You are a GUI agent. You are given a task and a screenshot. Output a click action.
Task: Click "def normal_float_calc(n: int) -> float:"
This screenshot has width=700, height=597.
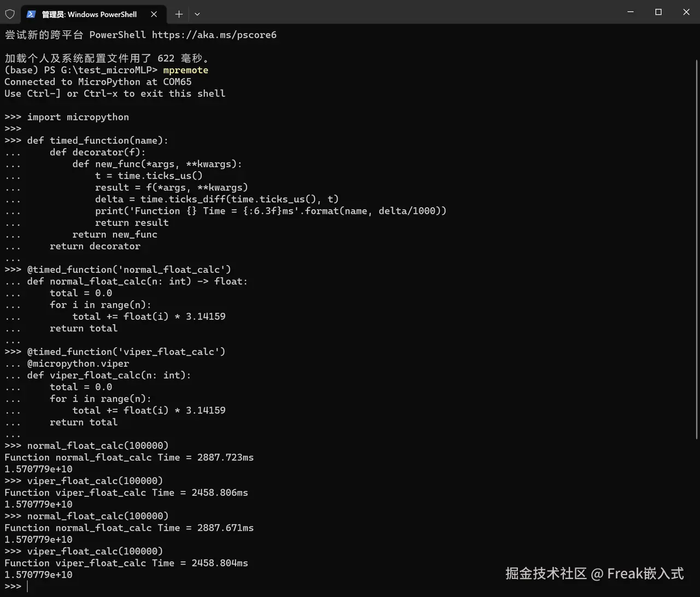pyautogui.click(x=137, y=282)
